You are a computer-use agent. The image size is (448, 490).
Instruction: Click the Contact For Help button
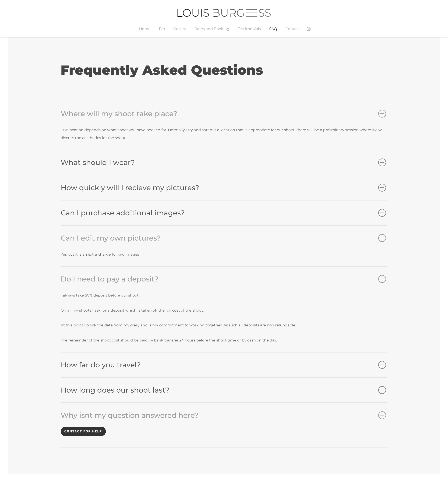pyautogui.click(x=83, y=431)
